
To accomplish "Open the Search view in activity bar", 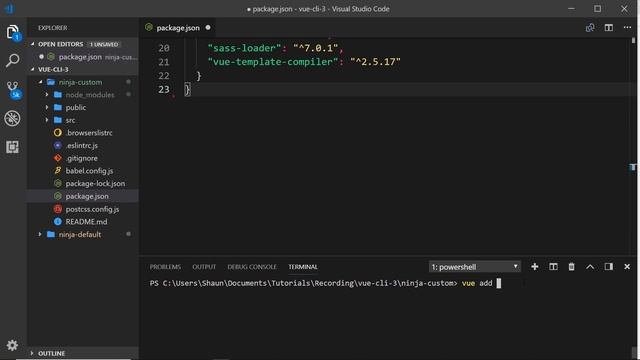I will click(x=13, y=60).
